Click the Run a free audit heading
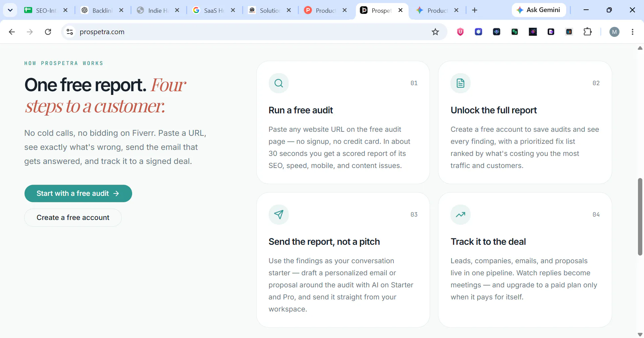This screenshot has height=338, width=644. (x=301, y=110)
